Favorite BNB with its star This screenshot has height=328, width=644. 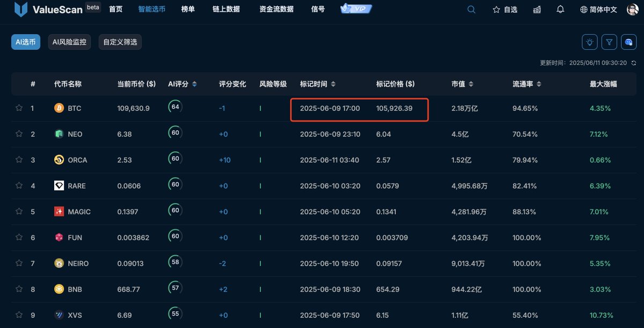pos(19,289)
